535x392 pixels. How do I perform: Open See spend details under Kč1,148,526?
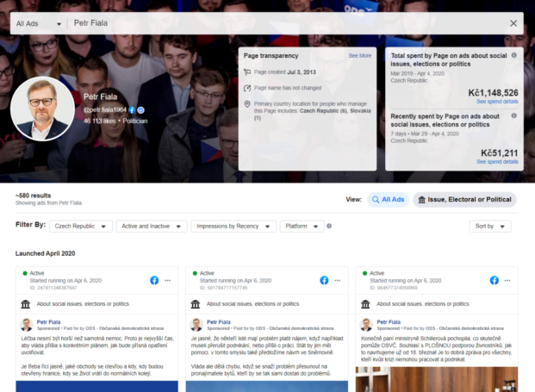tap(497, 102)
